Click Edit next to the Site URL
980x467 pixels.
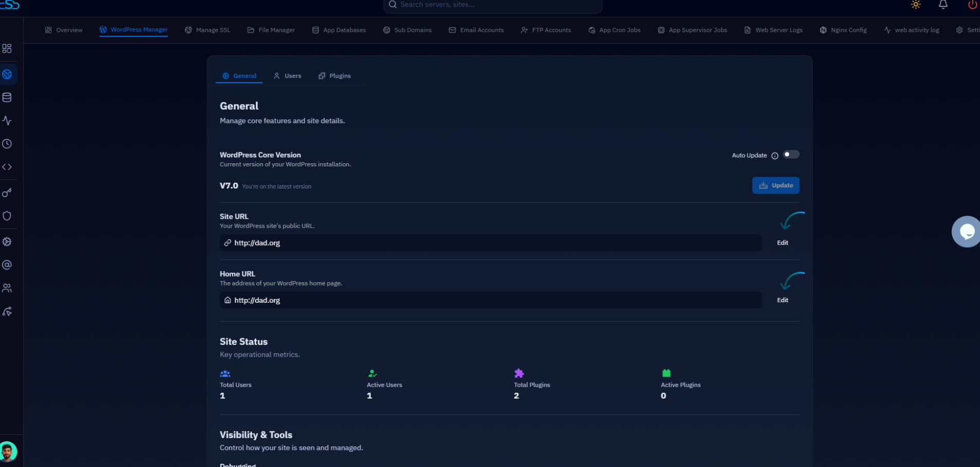tap(782, 243)
